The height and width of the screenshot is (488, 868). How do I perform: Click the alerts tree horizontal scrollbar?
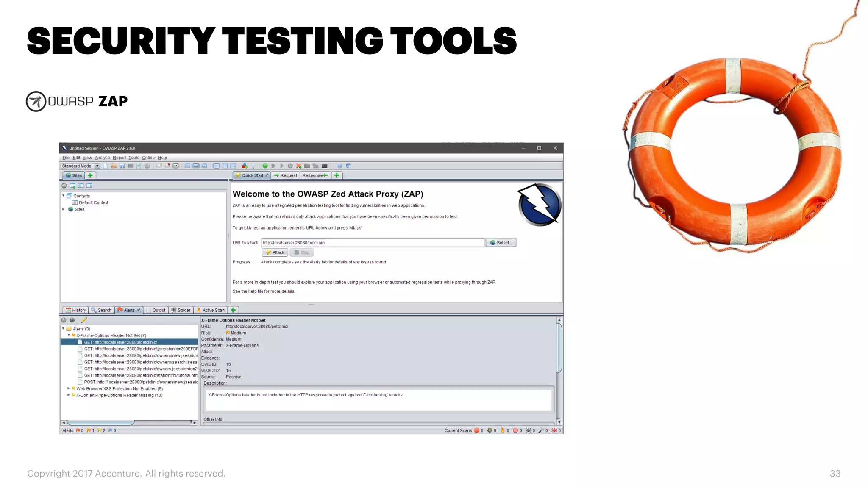click(129, 423)
